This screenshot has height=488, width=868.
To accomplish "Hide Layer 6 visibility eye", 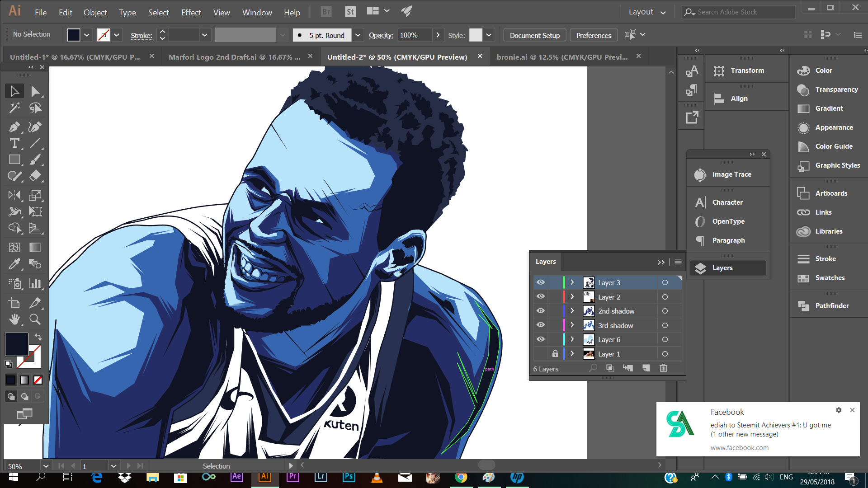I will [x=541, y=339].
